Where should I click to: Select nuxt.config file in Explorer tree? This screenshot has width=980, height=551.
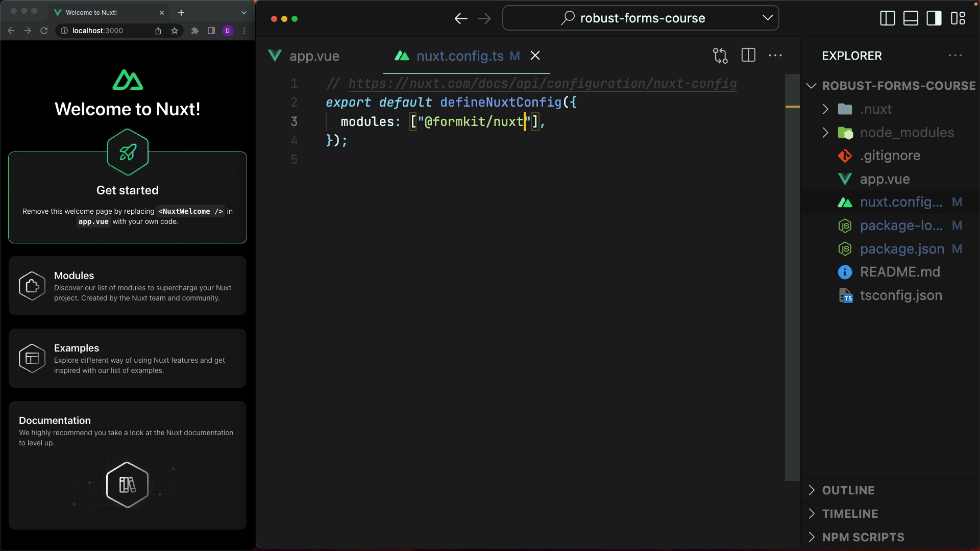890,202
